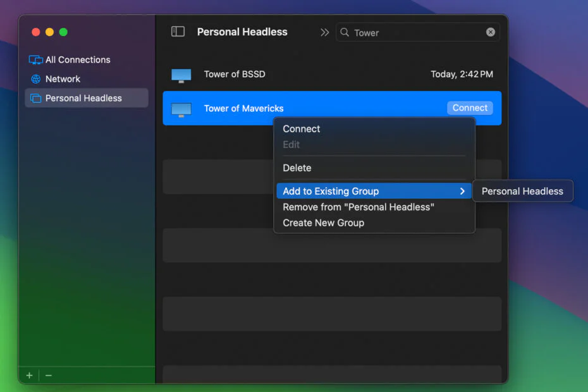Viewport: 588px width, 392px height.
Task: Clear the Tower search text
Action: (491, 32)
